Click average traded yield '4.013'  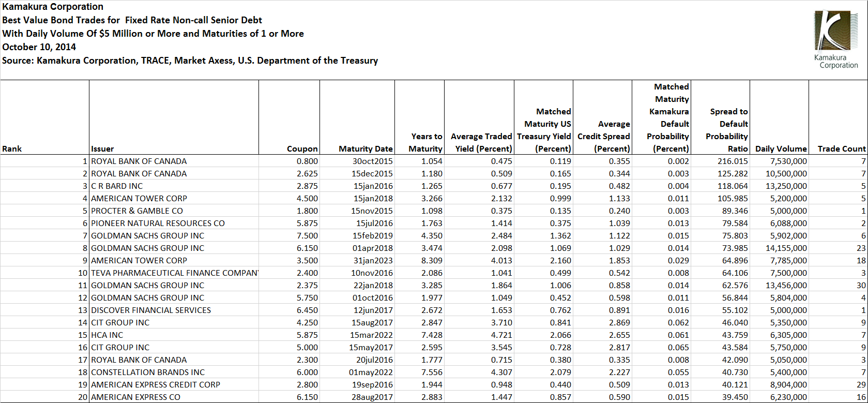pyautogui.click(x=501, y=261)
